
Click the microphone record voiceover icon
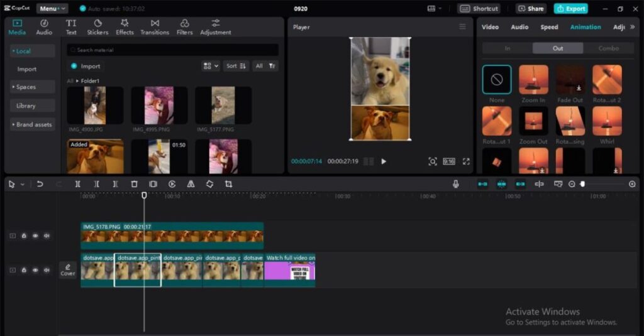point(456,184)
